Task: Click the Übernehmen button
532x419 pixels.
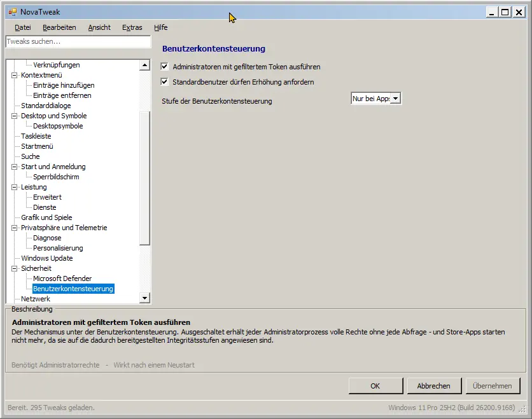Action: 493,386
